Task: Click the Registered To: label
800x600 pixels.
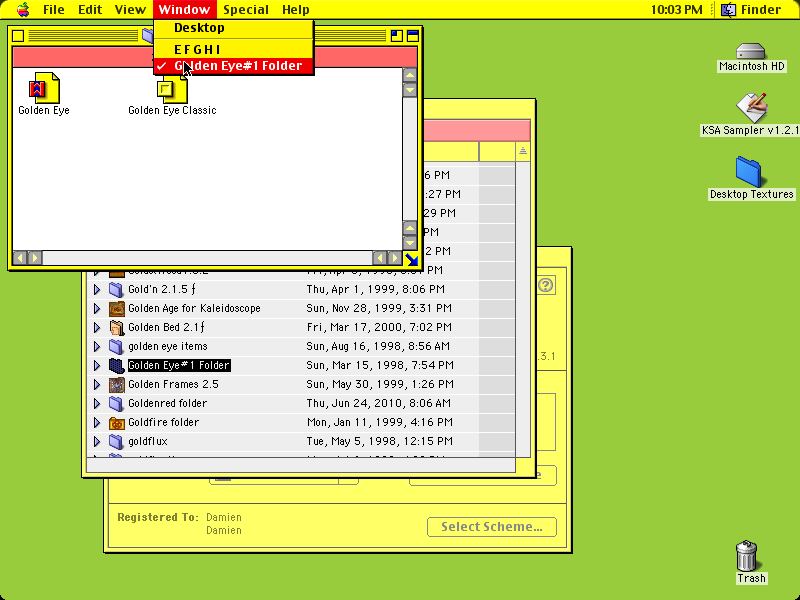Action: 158,517
